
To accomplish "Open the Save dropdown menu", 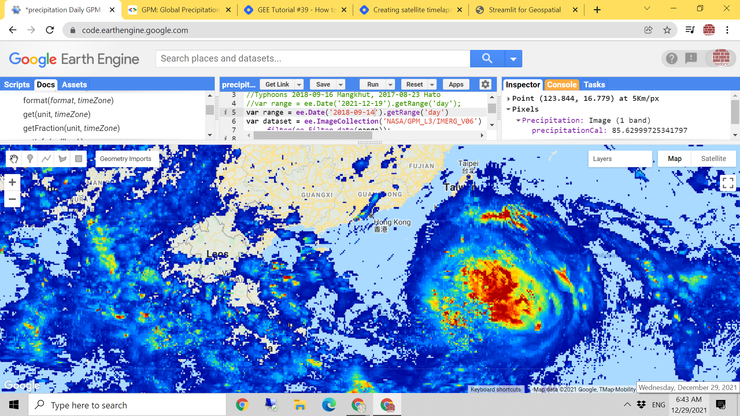I will (340, 85).
